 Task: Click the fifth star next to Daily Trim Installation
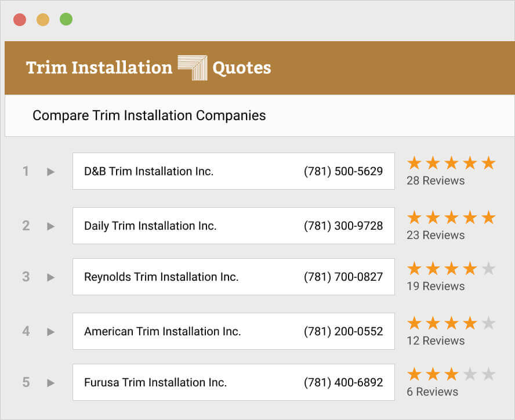pos(488,218)
